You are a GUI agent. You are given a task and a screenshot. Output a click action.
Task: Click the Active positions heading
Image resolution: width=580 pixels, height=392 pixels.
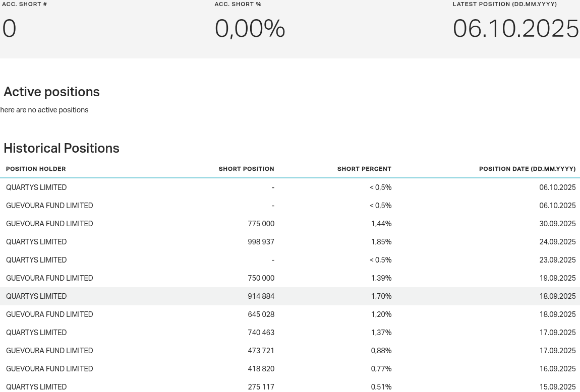click(x=51, y=92)
